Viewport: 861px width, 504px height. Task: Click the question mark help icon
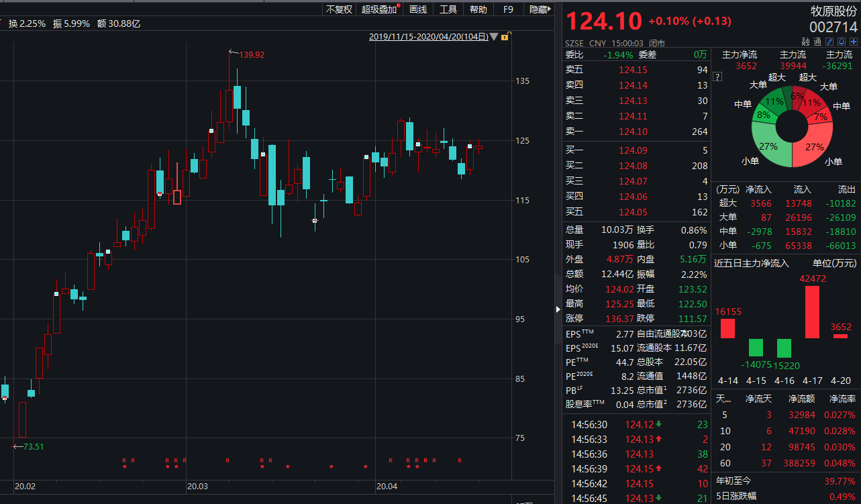click(x=717, y=77)
